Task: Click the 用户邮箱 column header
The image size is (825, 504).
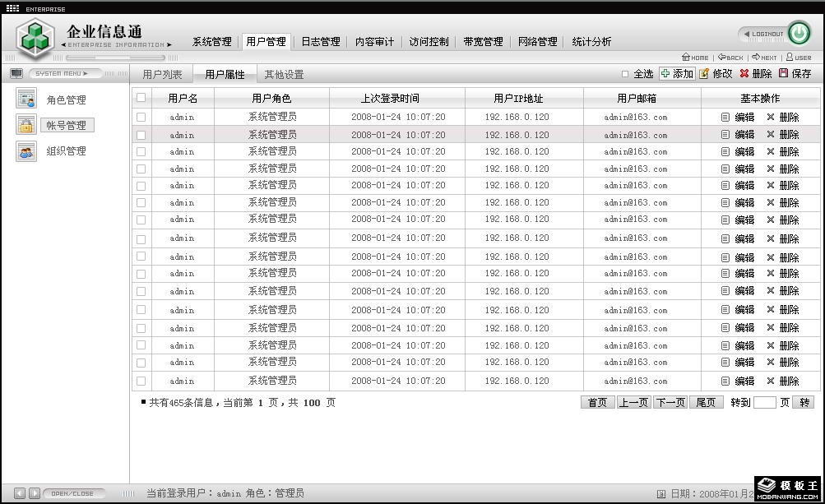Action: tap(642, 98)
